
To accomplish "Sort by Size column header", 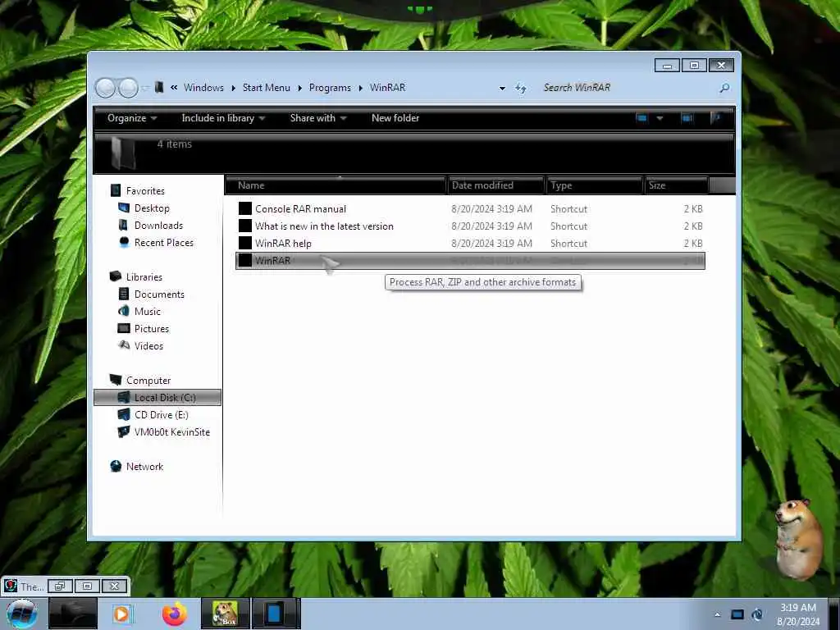I will [676, 185].
